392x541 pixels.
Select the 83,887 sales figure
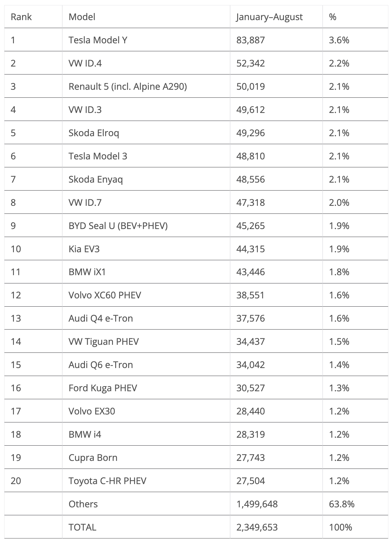[250, 40]
